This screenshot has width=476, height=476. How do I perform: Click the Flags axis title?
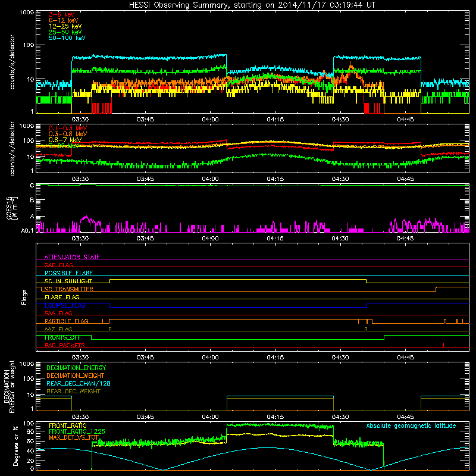pos(24,297)
